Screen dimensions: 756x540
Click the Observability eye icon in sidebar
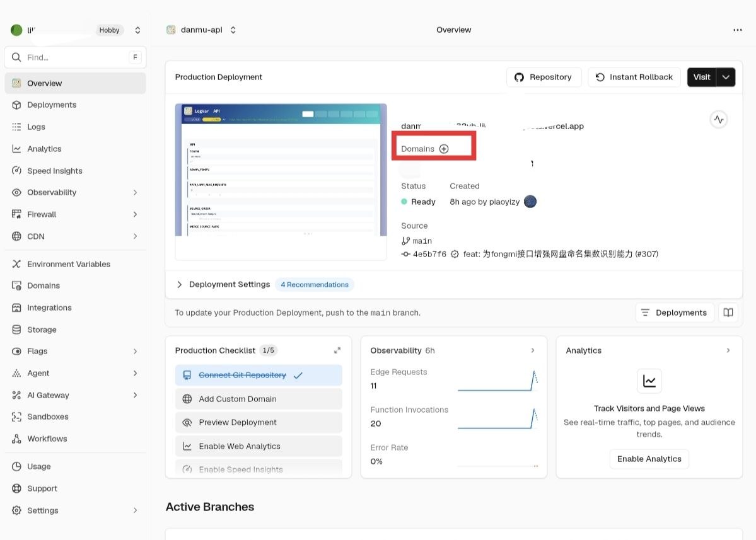(16, 192)
